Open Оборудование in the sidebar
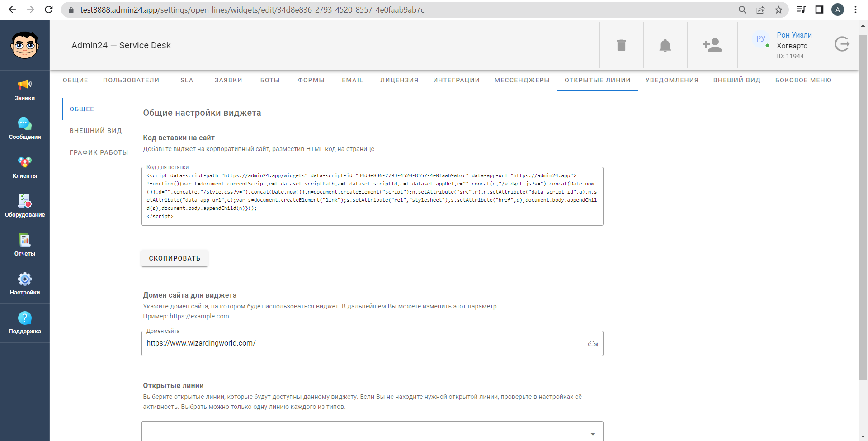 25,207
